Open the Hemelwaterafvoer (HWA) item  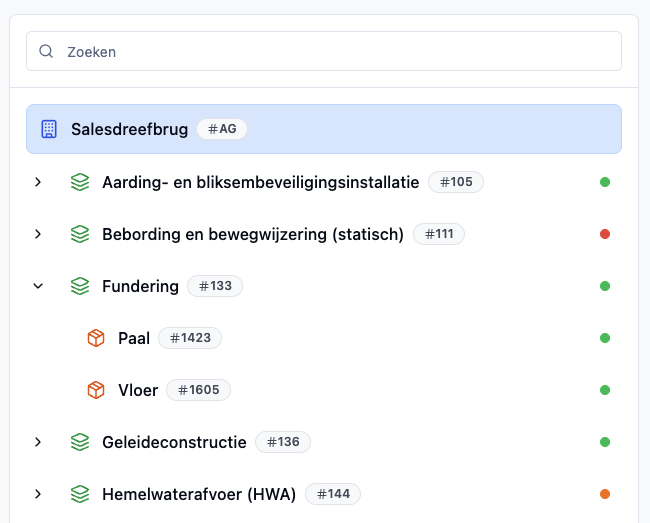pyautogui.click(x=199, y=494)
